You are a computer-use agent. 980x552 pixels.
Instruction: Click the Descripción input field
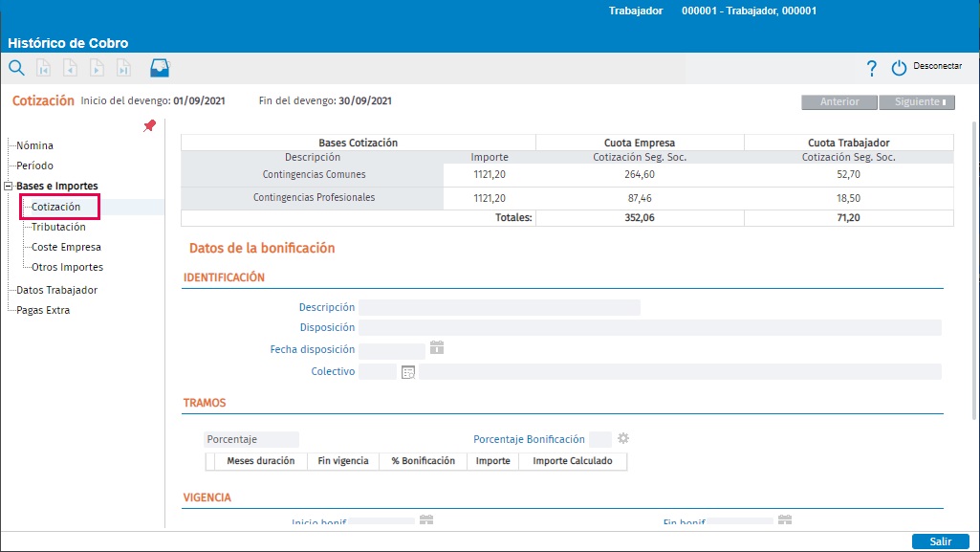tap(499, 307)
